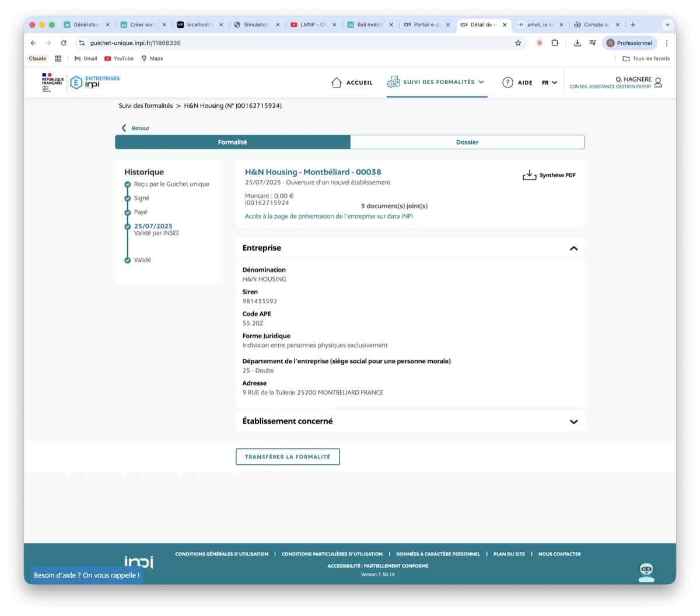
Task: Click the INPI Entreprises logo in the header
Action: pyautogui.click(x=93, y=82)
